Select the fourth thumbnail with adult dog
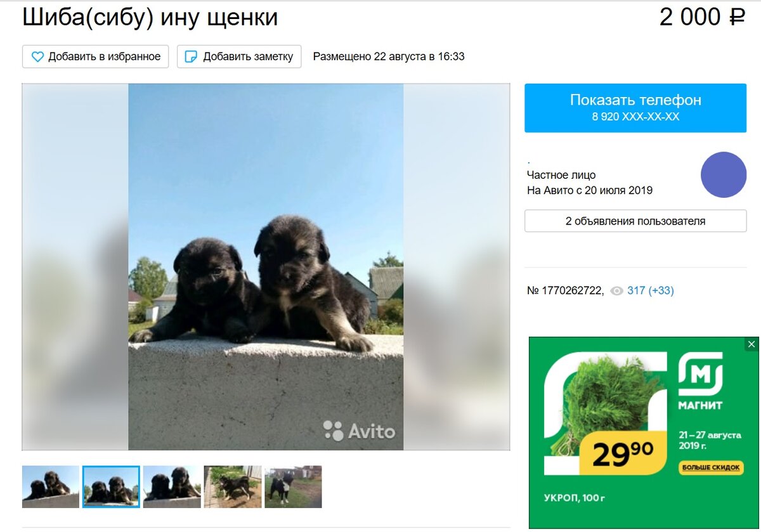Image resolution: width=761 pixels, height=532 pixels. pyautogui.click(x=233, y=487)
